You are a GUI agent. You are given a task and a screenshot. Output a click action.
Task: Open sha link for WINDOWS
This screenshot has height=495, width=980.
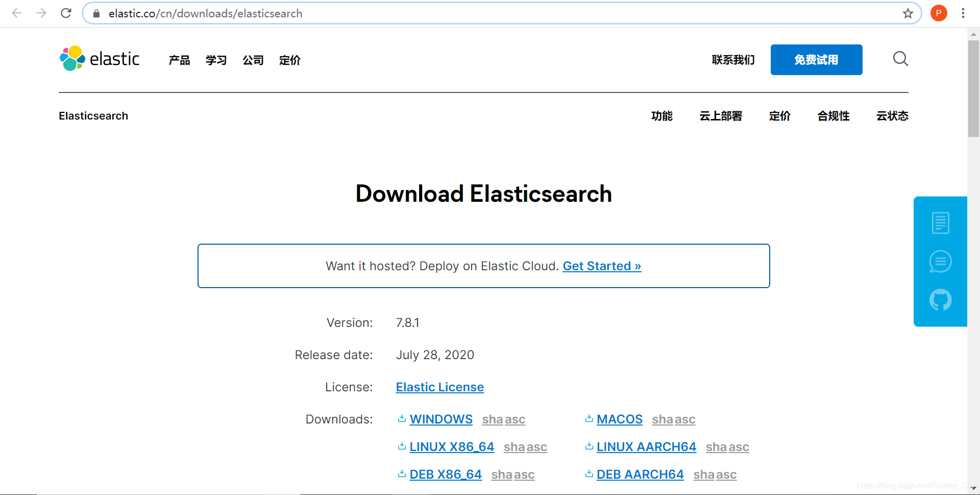point(493,419)
